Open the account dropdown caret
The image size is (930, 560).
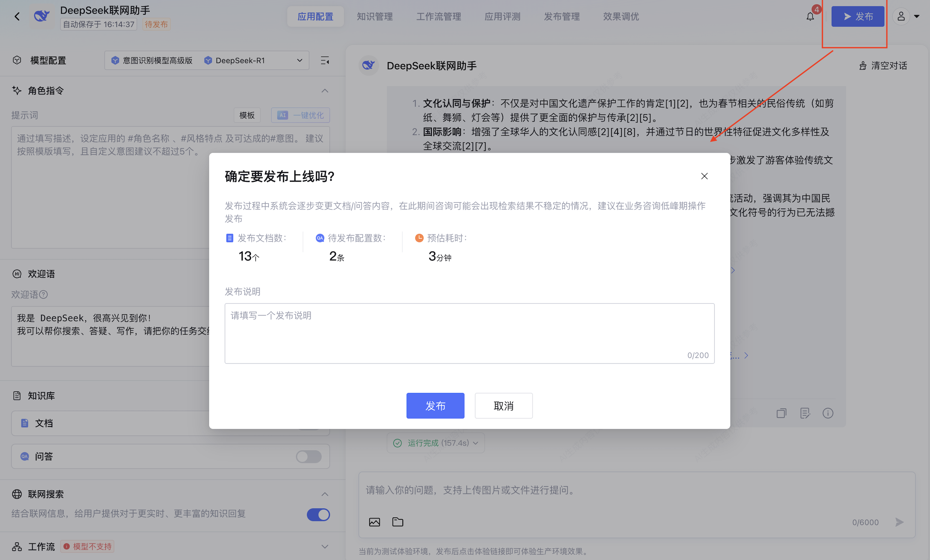(x=916, y=16)
